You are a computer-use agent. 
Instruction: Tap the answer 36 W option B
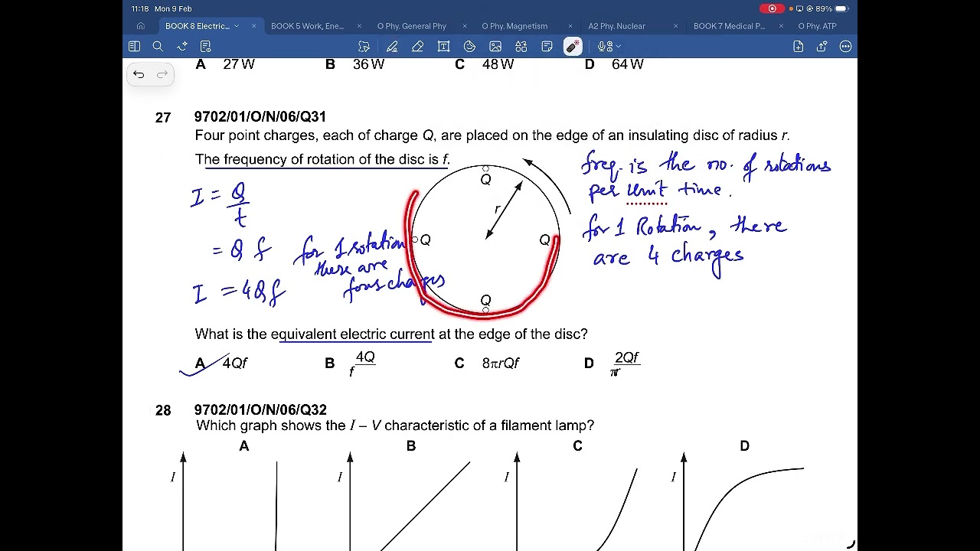tap(354, 64)
